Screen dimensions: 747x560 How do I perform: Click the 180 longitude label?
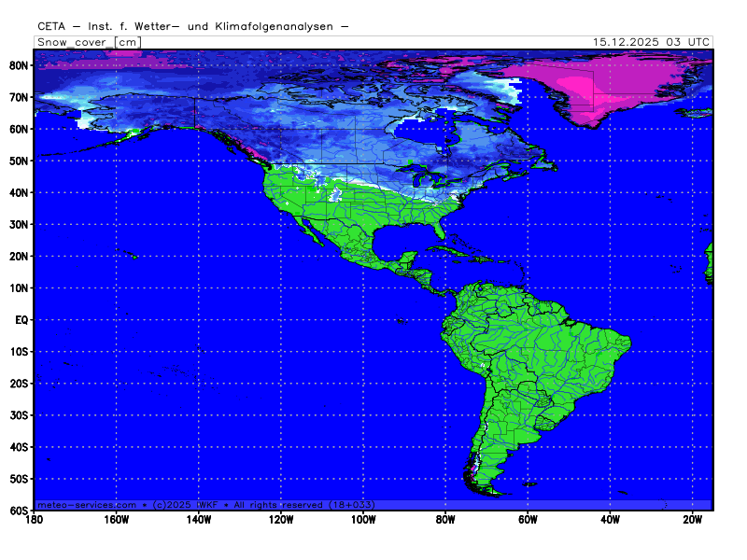(x=35, y=520)
